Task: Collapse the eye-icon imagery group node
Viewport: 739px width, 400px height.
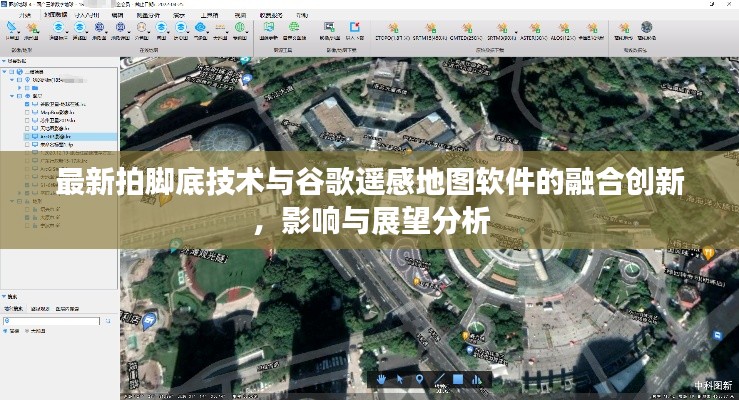Action: coord(12,96)
